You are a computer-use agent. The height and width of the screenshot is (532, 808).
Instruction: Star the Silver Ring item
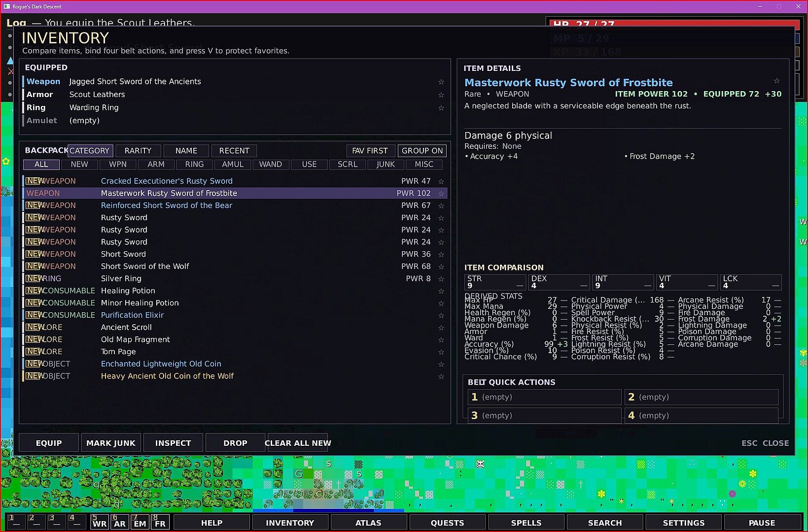click(x=441, y=279)
